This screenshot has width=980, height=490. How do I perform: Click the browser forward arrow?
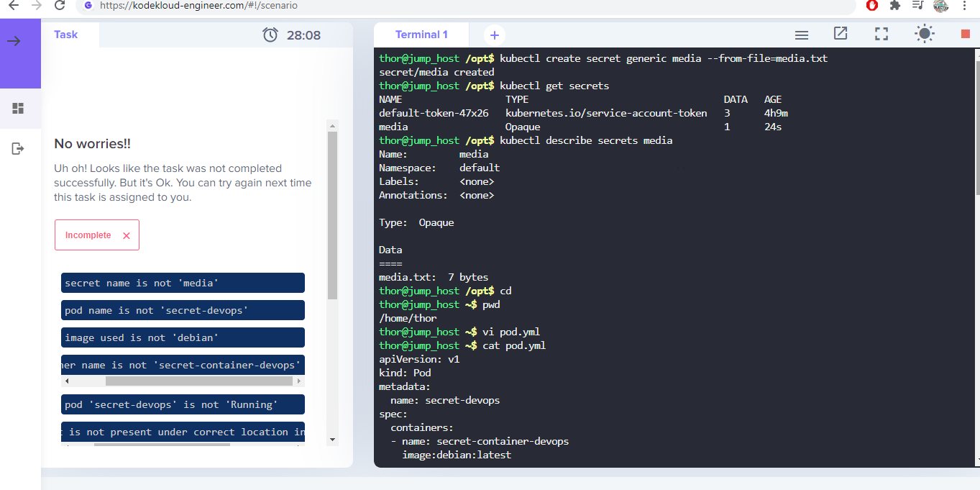click(37, 5)
